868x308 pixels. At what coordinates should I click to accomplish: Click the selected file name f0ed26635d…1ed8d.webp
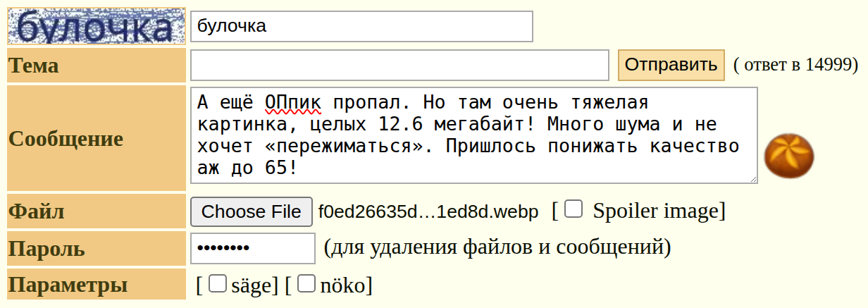[428, 211]
